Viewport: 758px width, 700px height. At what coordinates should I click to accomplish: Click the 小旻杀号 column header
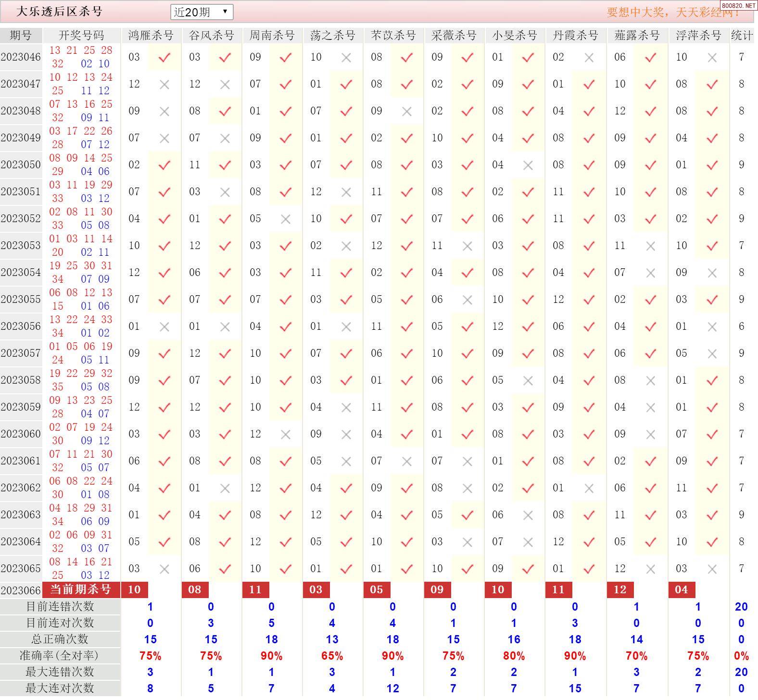pos(515,35)
